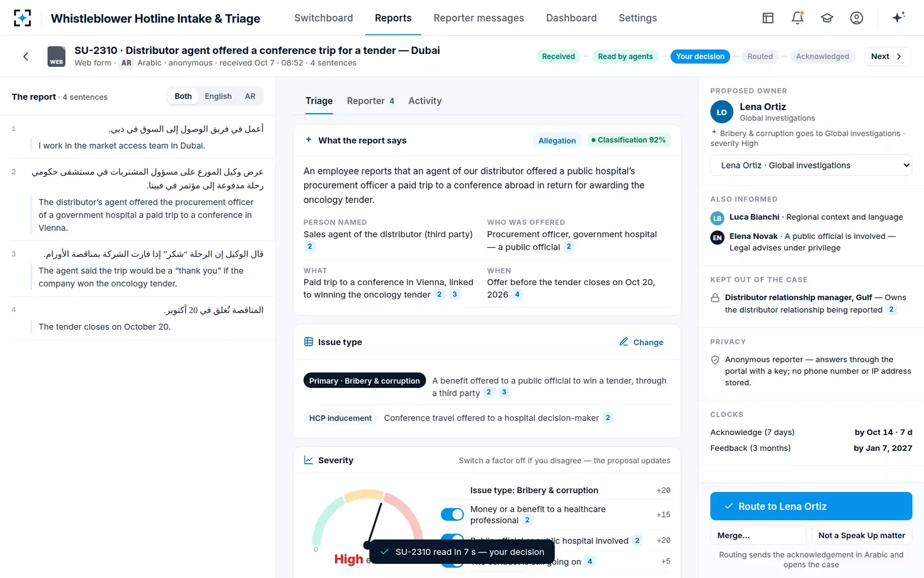Viewport: 924px width, 578px height.
Task: Go to Next case chevron button
Action: click(887, 57)
